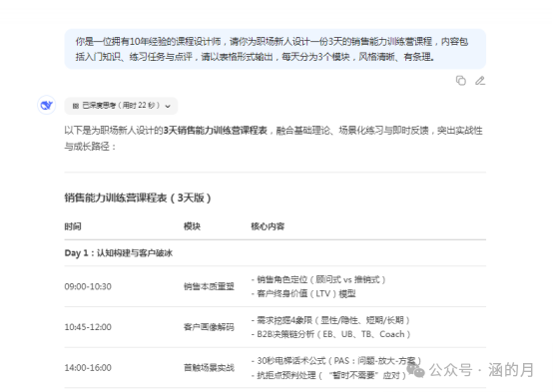Click the deep thinking icon beside 已深度思考

point(76,106)
